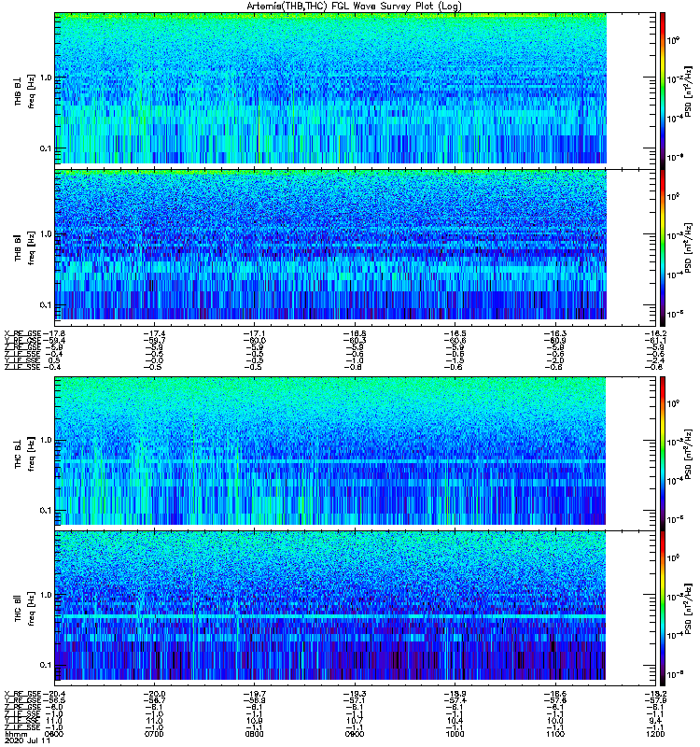Click the '1.0' frequency tick of THC B∥ panel
The image size is (700, 747).
click(x=45, y=595)
